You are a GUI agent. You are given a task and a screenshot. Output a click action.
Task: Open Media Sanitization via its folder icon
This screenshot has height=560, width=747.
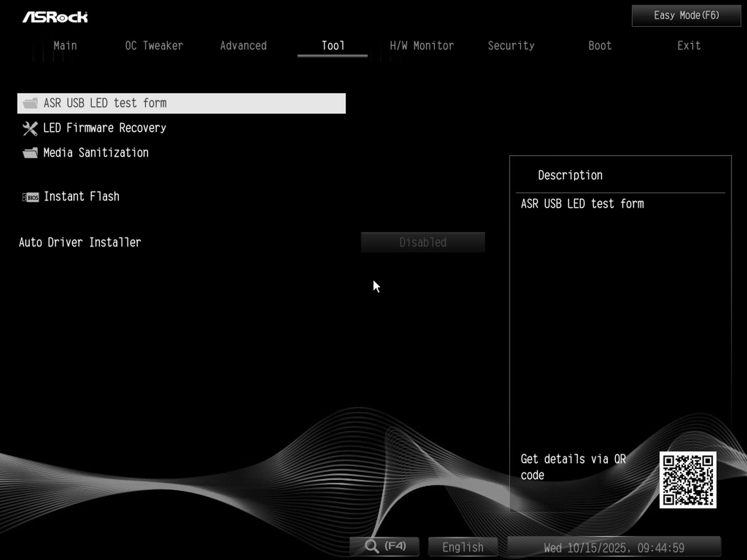coord(30,152)
